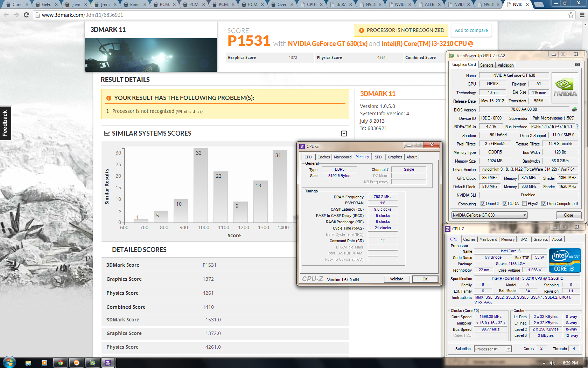588x368 pixels.
Task: Open the Memory tab in the lower CPU-Z window
Action: pyautogui.click(x=507, y=239)
